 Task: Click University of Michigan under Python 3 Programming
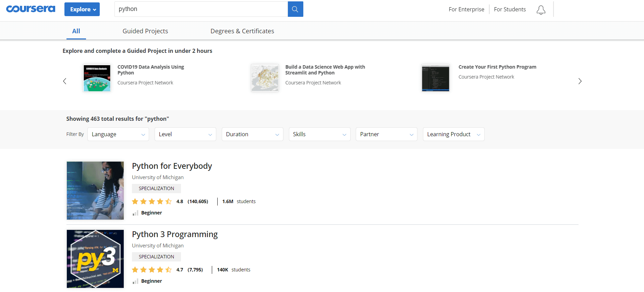(158, 246)
